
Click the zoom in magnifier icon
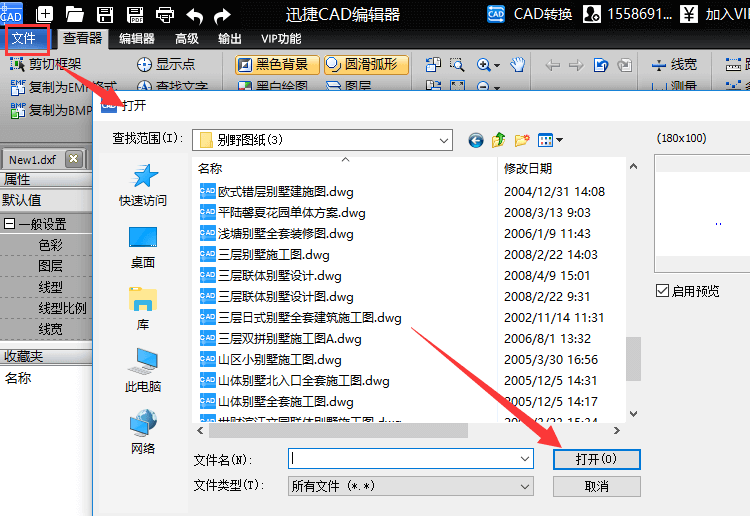coord(484,65)
